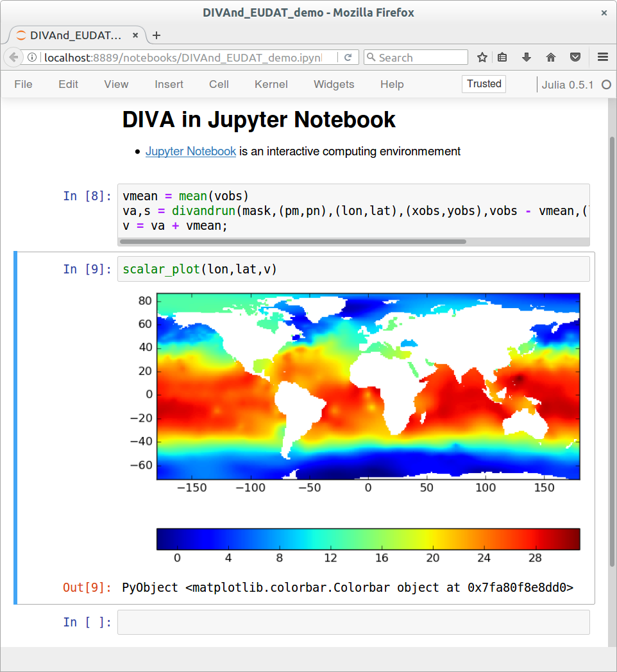
Task: Select the empty code cell at the bottom
Action: [x=353, y=622]
